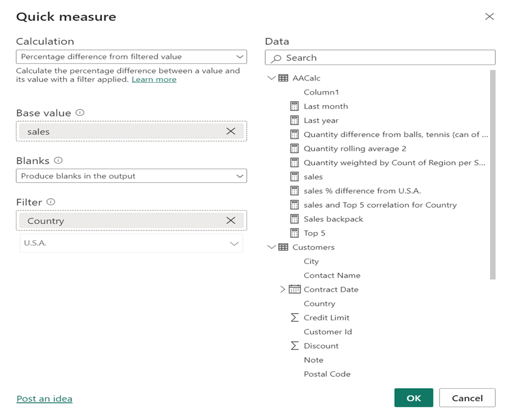The image size is (511, 420).
Task: Click measure icon for Quantity weighted by Count
Action: point(294,162)
